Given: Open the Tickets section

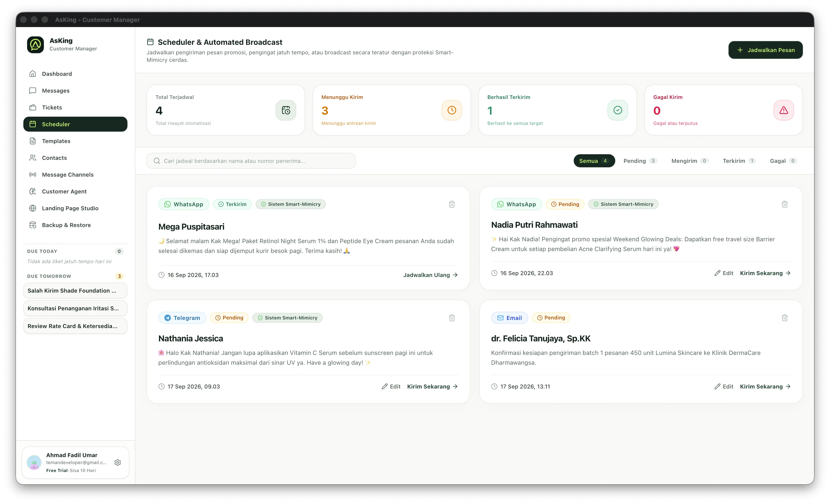Looking at the screenshot, I should coord(75,107).
